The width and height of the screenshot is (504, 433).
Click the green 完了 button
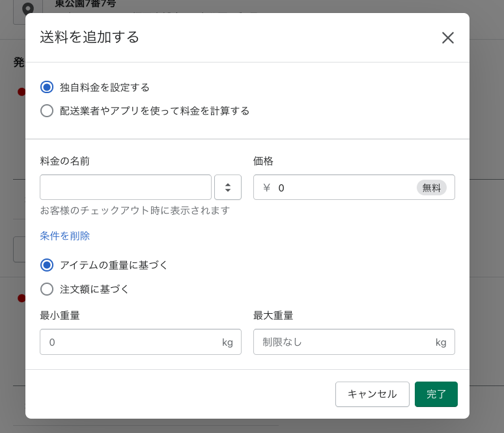coord(436,394)
